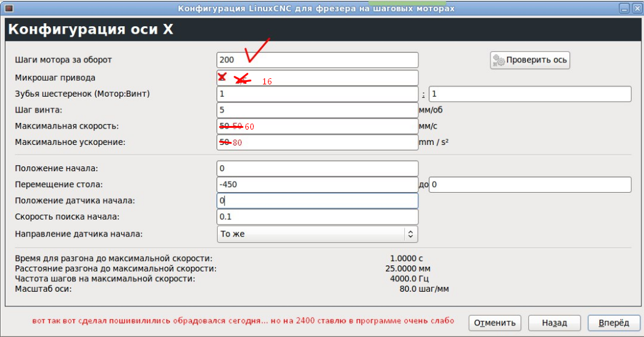This screenshot has height=337, width=644.
Task: Focus the Шаги мотора за оборот field
Action: (x=317, y=60)
